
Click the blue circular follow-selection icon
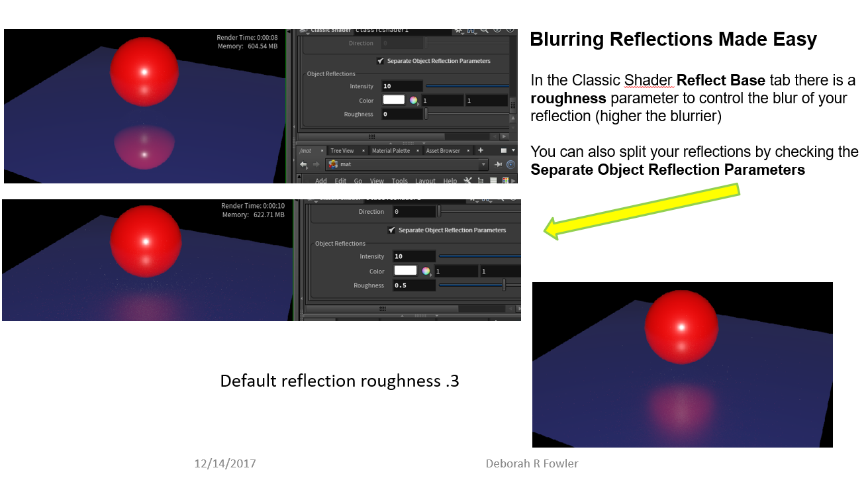point(510,164)
